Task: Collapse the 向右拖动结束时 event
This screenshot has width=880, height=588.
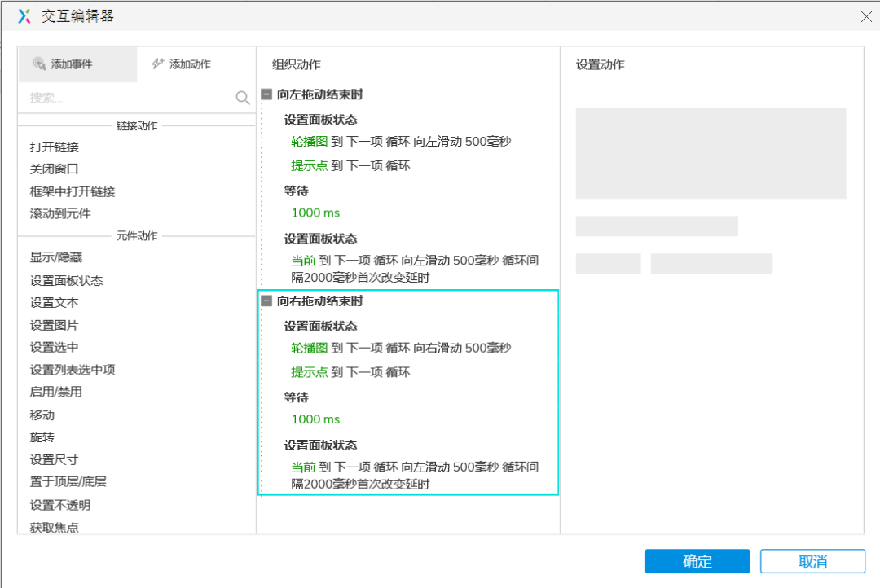Action: tap(266, 301)
